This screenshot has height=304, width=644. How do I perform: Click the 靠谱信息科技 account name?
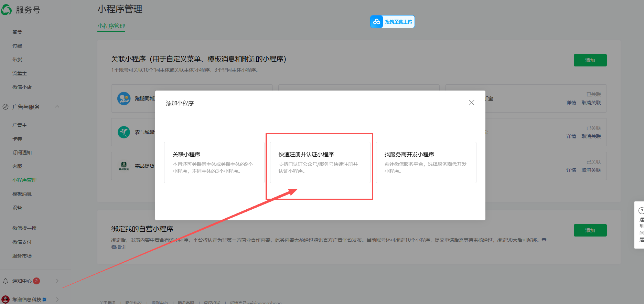point(27,300)
